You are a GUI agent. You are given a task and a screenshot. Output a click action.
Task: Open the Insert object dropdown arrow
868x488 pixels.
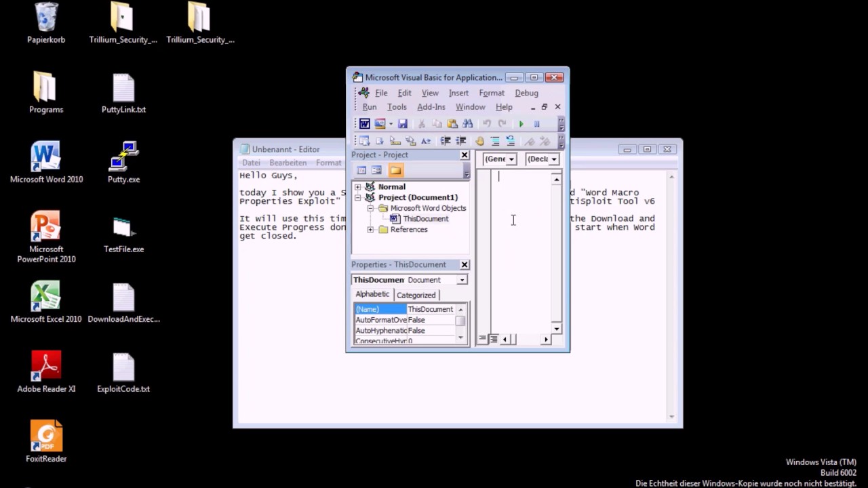(x=391, y=124)
